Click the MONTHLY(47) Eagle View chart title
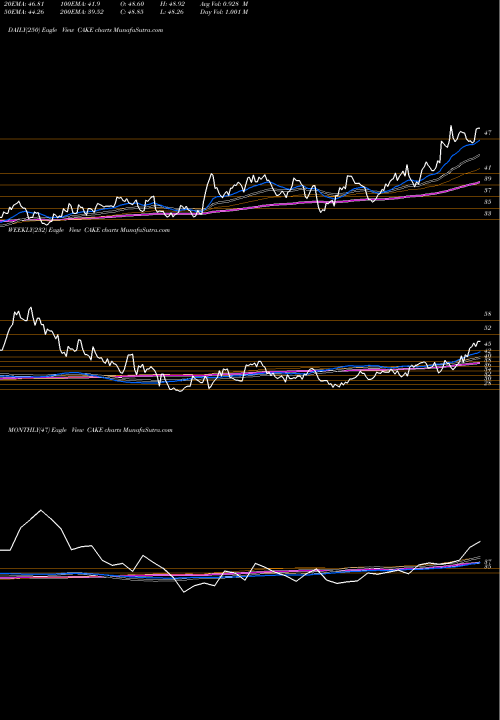Screen dimensions: 500x720 click(x=90, y=430)
